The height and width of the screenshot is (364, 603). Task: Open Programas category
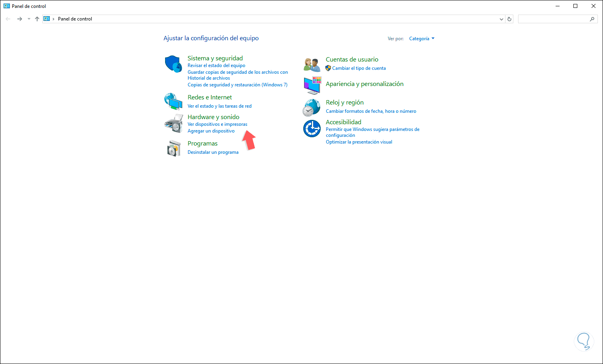click(x=203, y=144)
